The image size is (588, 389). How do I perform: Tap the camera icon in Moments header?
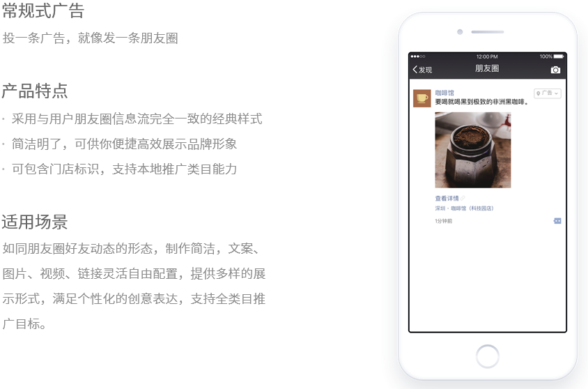click(555, 70)
